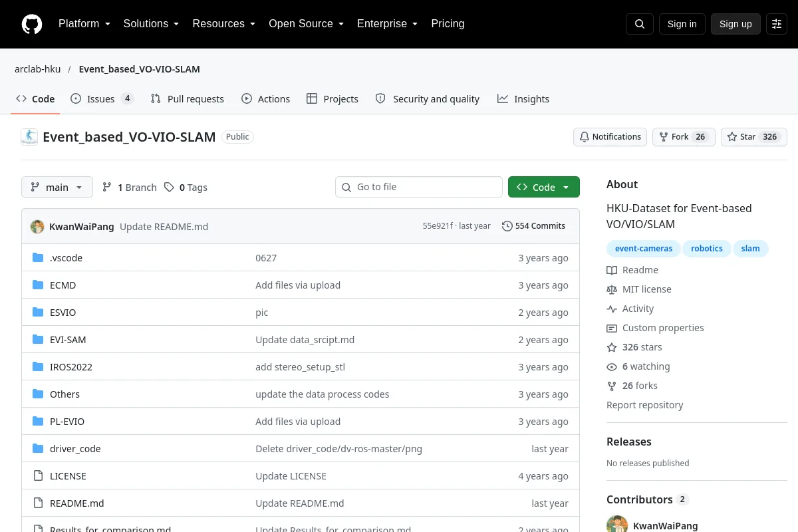
Task: Open commit message 'Delete driver_code/dv-ros-master/png'
Action: point(339,449)
